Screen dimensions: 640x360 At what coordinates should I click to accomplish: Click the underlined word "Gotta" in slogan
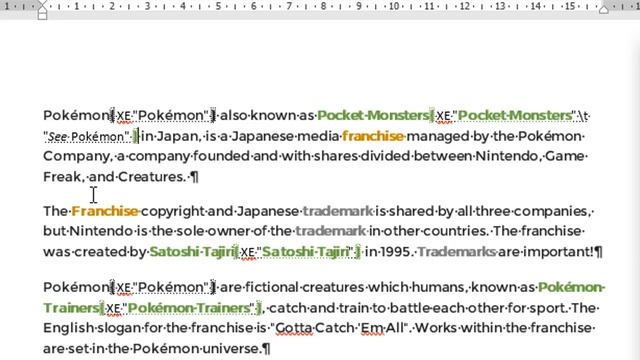(294, 328)
